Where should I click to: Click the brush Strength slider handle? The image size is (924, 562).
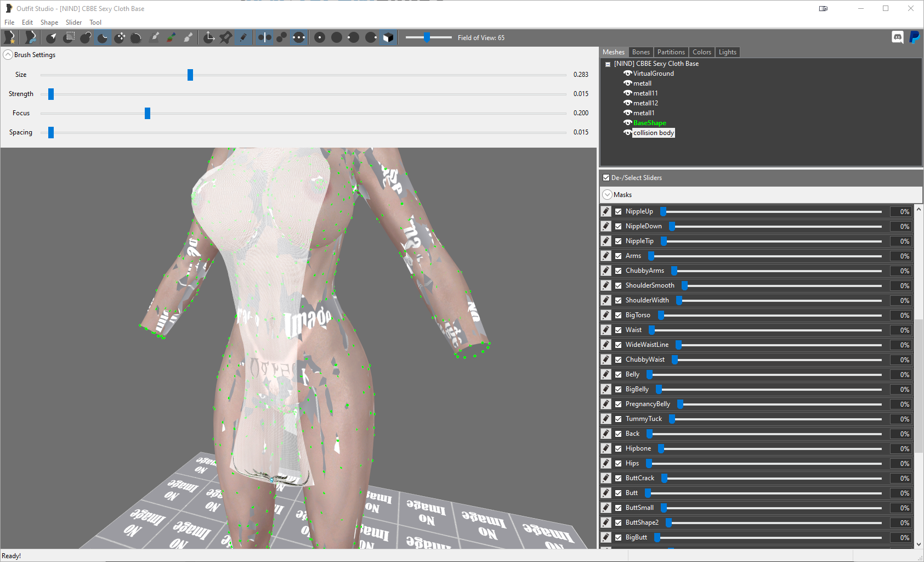(51, 94)
